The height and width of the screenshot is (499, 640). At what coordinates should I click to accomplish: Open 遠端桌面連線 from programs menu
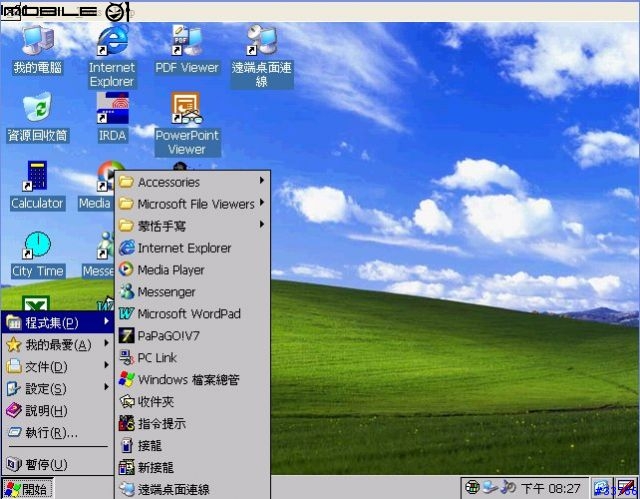coord(192,489)
